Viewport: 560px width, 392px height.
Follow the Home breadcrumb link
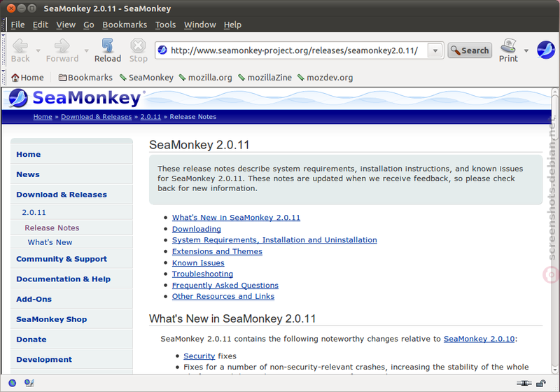[43, 117]
